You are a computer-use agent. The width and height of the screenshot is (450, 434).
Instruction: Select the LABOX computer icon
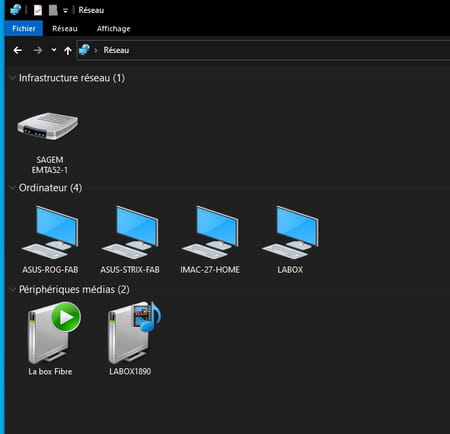click(290, 232)
